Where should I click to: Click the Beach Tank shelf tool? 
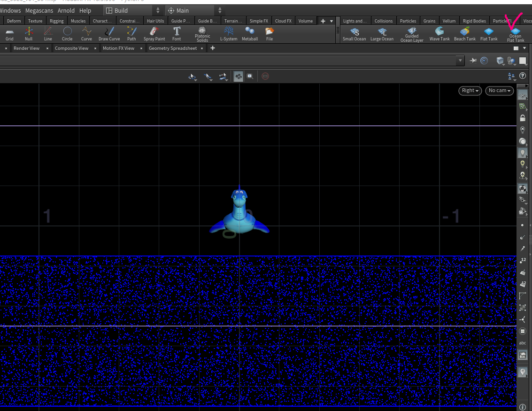click(x=465, y=34)
